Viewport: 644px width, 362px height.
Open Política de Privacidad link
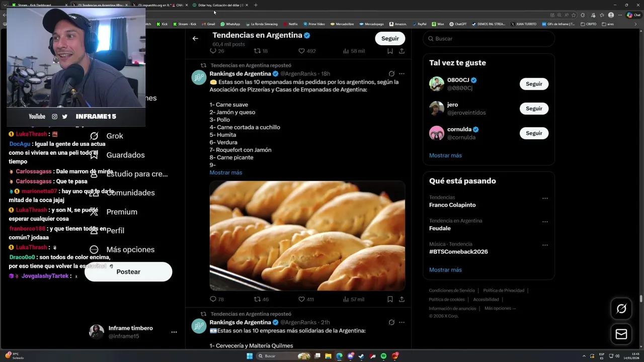click(504, 291)
